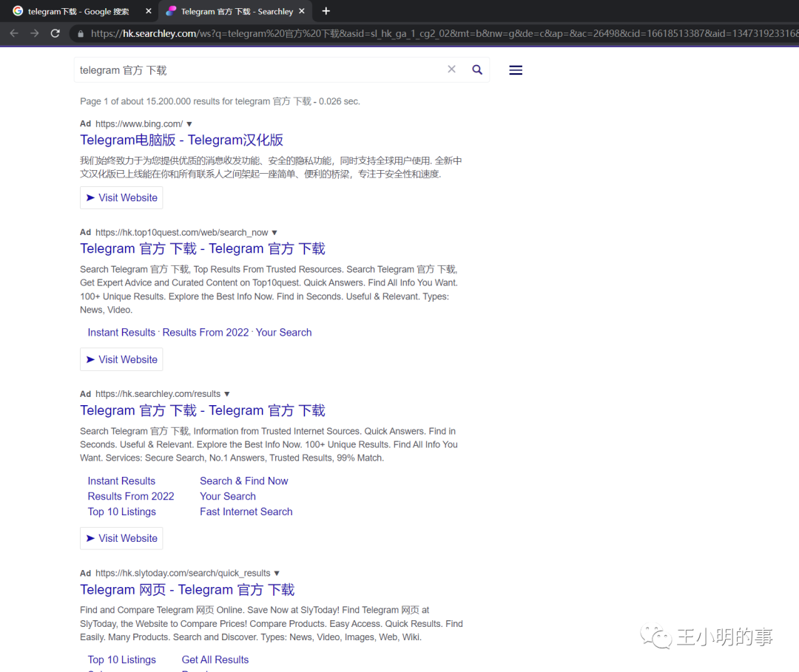799x672 pixels.
Task: Click Visit Website under bing.com ad
Action: tap(121, 197)
